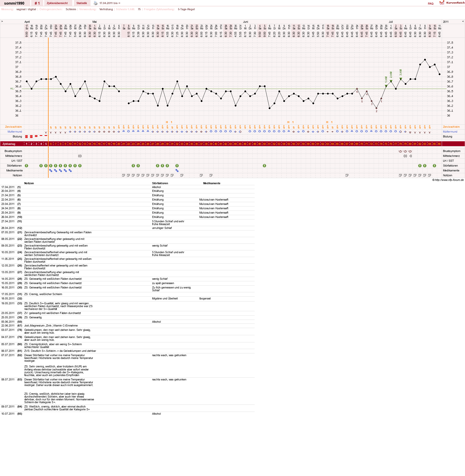Click the Blutung bleeding icon on cycle day 3
Viewport: 465px width, 476px height.
pos(36,136)
